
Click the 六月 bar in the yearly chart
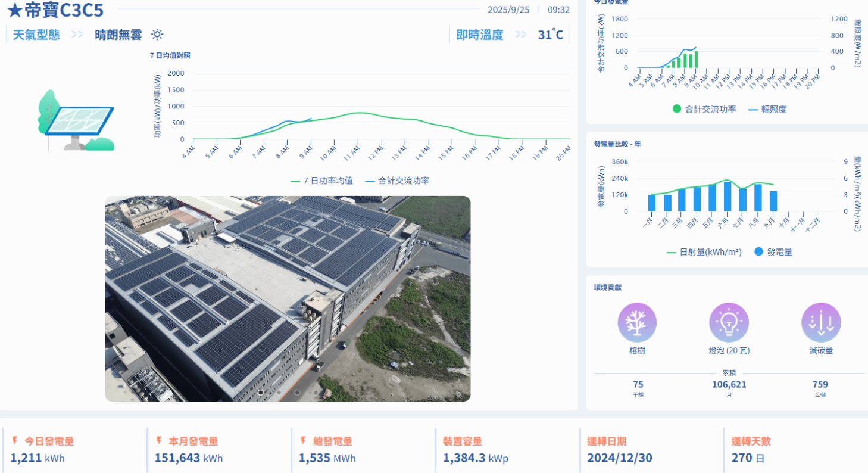[x=727, y=197]
